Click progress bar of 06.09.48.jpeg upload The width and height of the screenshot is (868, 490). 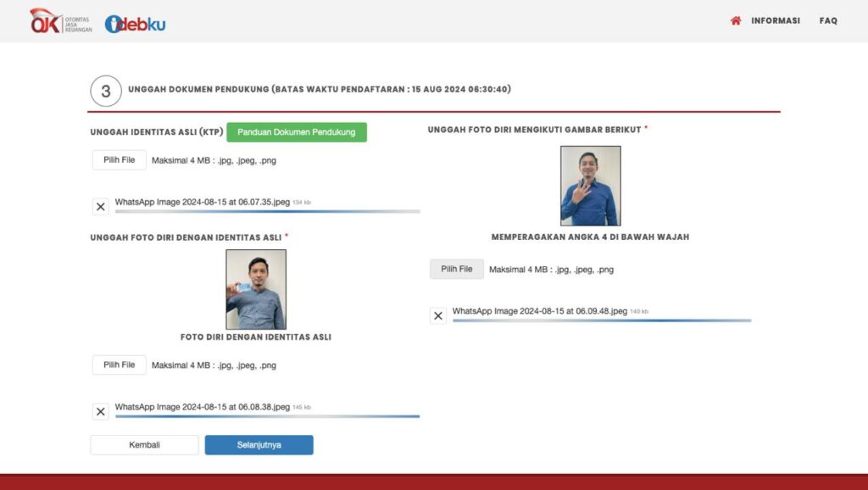coord(602,320)
